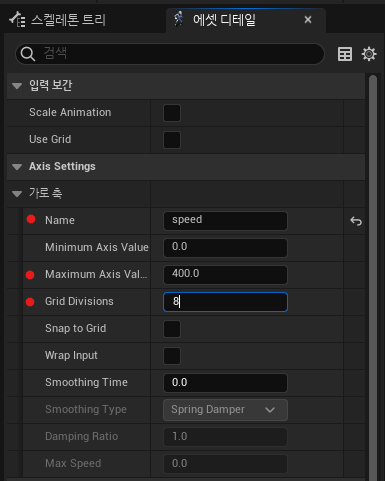This screenshot has width=385, height=481.
Task: Open details view settings gear
Action: coord(369,54)
